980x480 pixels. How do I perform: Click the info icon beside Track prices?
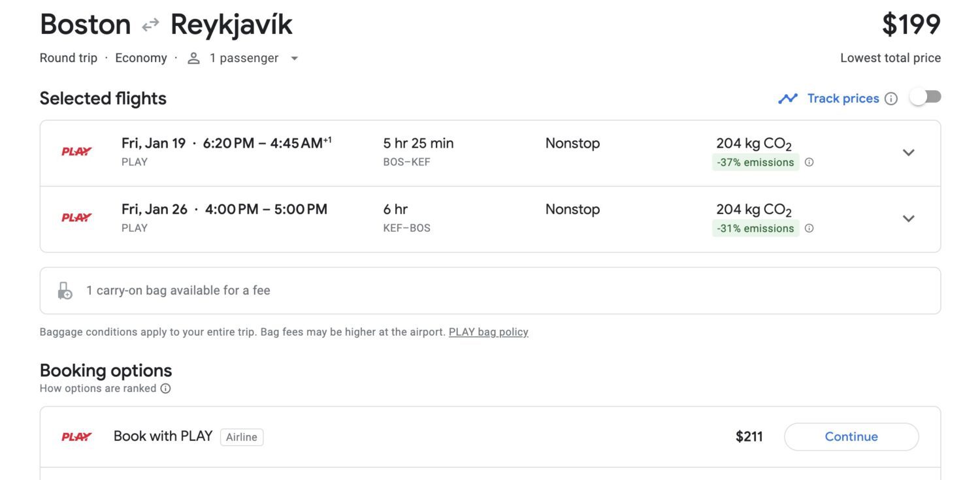(891, 99)
